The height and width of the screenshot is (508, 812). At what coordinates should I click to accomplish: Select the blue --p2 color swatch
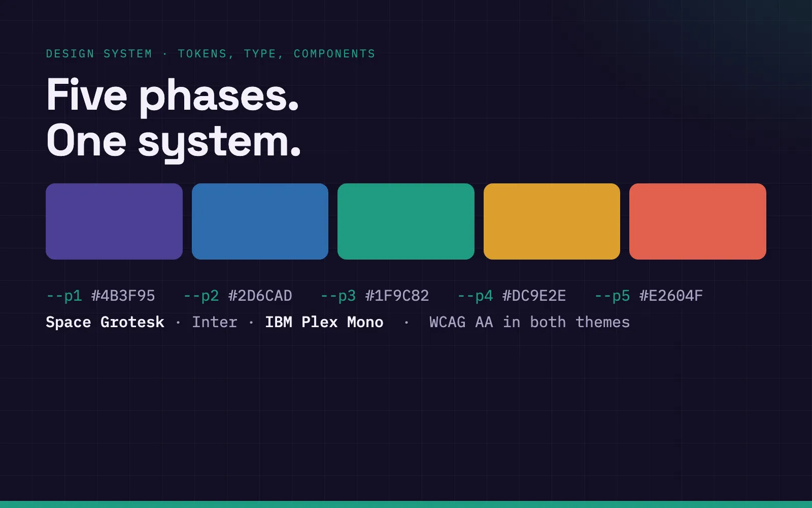click(x=260, y=221)
